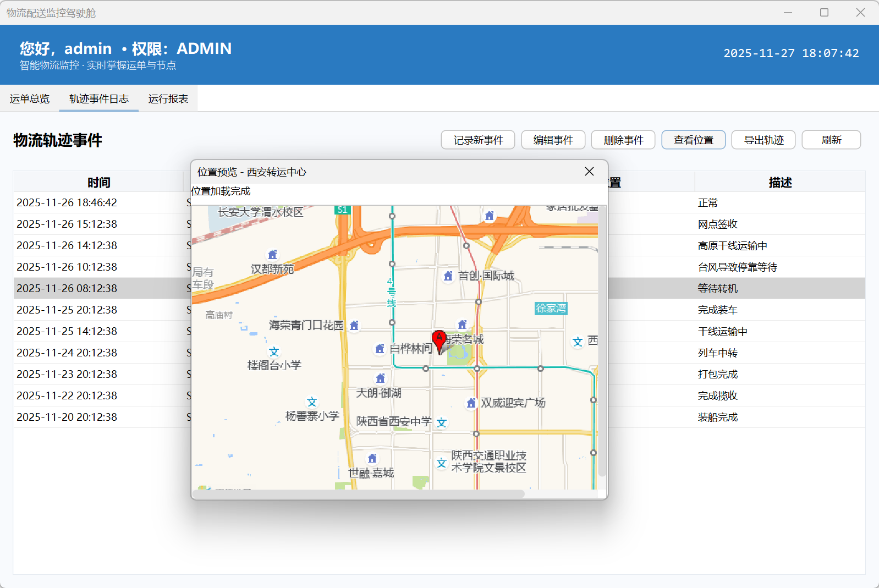This screenshot has height=588, width=879.
Task: Click school icon beside 陕西省西安中学
Action: (x=441, y=423)
